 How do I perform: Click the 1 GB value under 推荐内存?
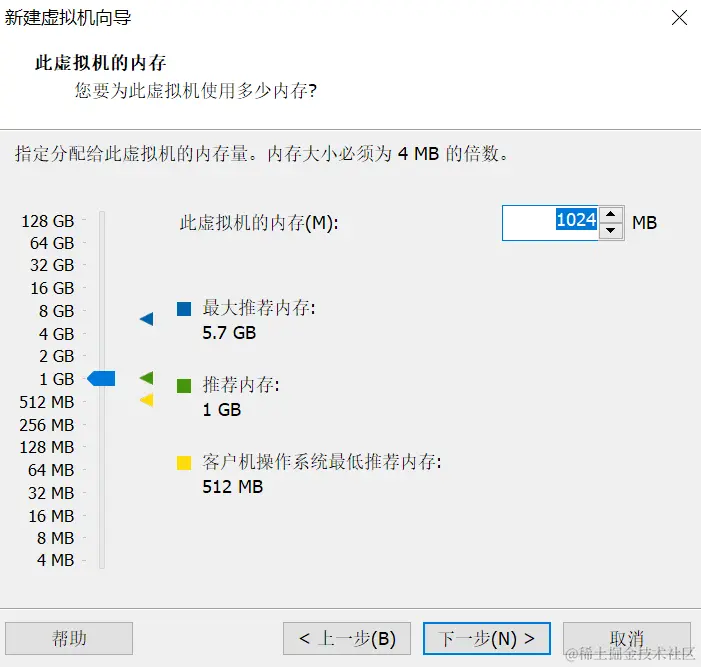pyautogui.click(x=222, y=409)
